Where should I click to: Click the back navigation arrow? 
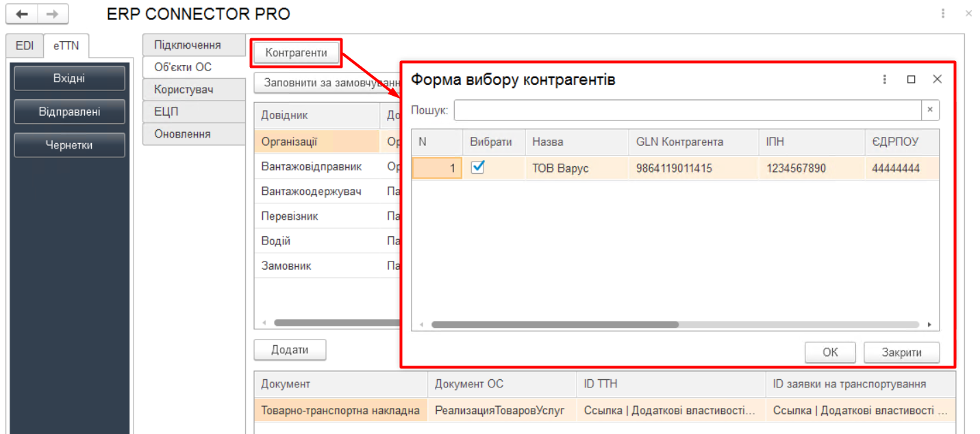tap(22, 14)
